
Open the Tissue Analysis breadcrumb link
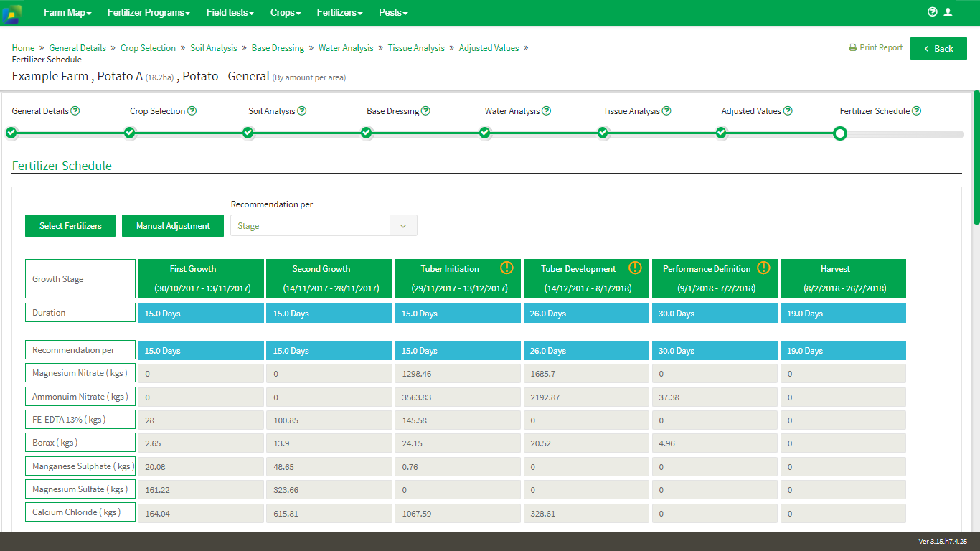coord(416,48)
